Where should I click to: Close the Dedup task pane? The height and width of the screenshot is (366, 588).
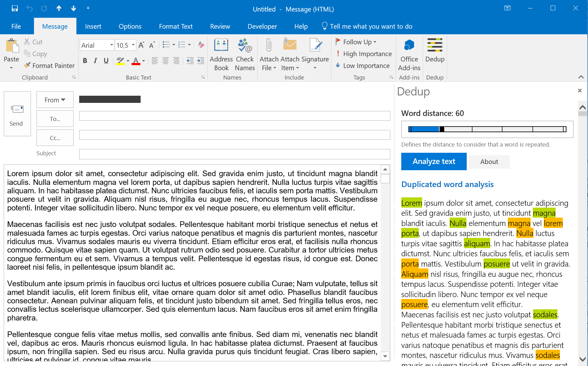tap(580, 90)
